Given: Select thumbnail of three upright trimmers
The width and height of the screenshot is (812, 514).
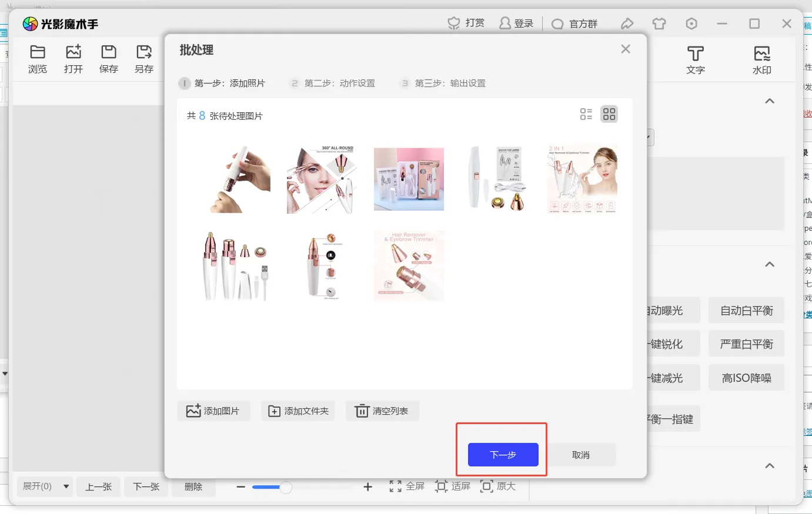Looking at the screenshot, I should pos(235,266).
